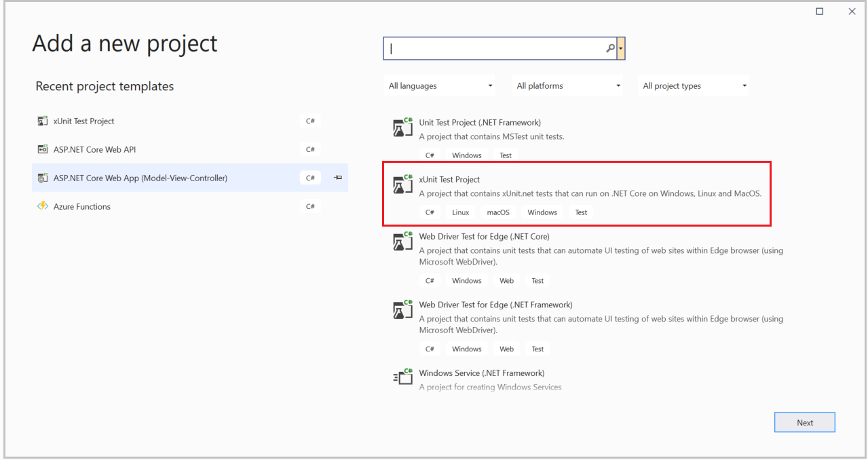Expand the All project types dropdown
The height and width of the screenshot is (460, 868).
pyautogui.click(x=695, y=85)
